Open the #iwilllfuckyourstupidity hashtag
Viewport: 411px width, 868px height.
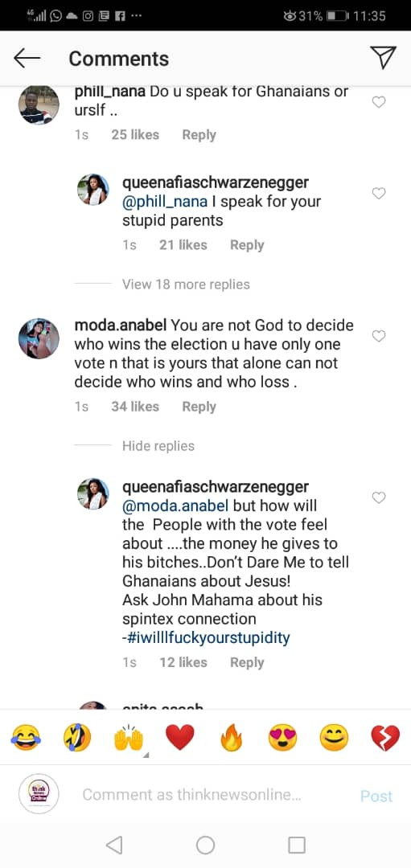(206, 637)
